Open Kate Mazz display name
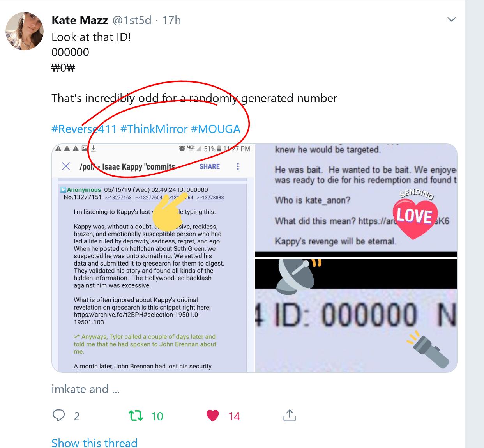Viewport: 484px width, 448px height. pos(79,20)
